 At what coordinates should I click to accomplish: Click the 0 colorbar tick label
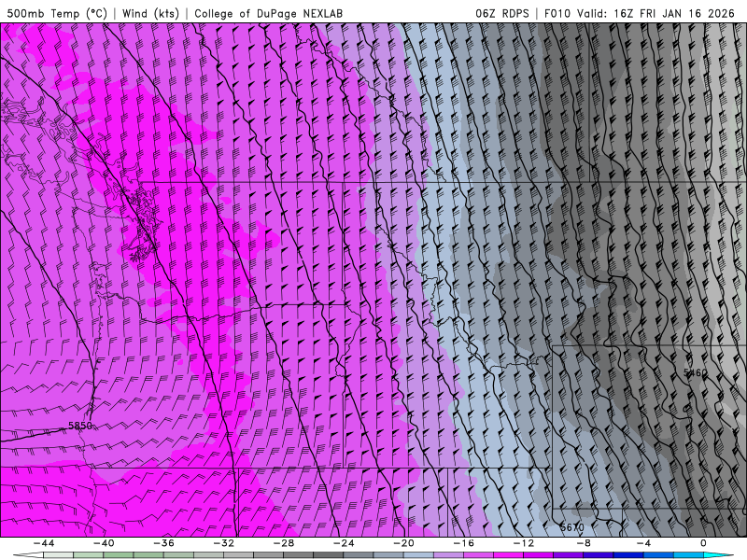tap(704, 543)
